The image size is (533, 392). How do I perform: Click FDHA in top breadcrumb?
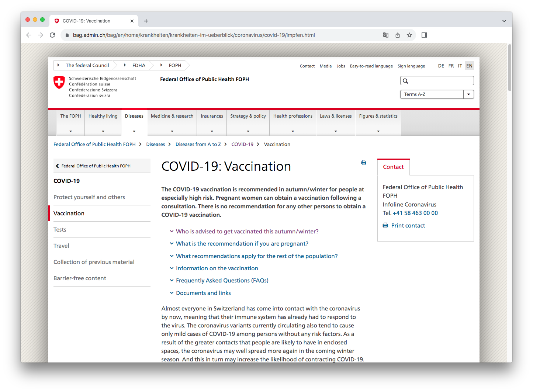pyautogui.click(x=139, y=65)
